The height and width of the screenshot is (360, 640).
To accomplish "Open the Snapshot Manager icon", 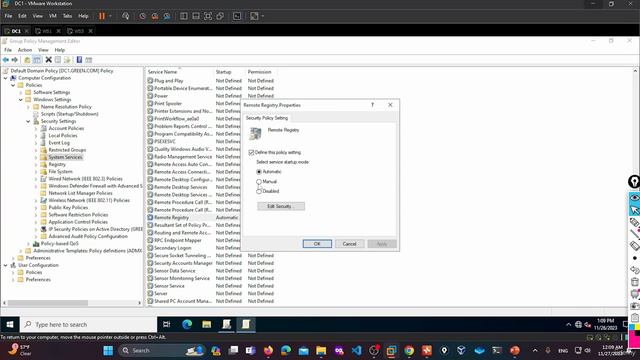I will pyautogui.click(x=167, y=16).
